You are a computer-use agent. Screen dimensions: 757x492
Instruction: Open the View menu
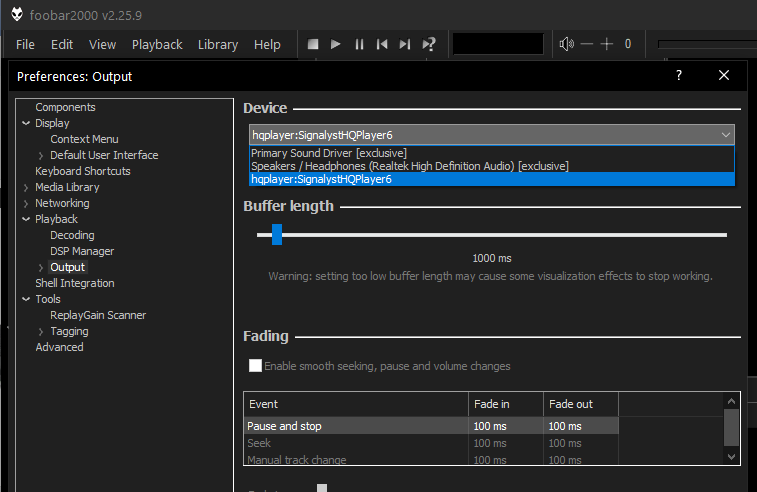tap(102, 44)
